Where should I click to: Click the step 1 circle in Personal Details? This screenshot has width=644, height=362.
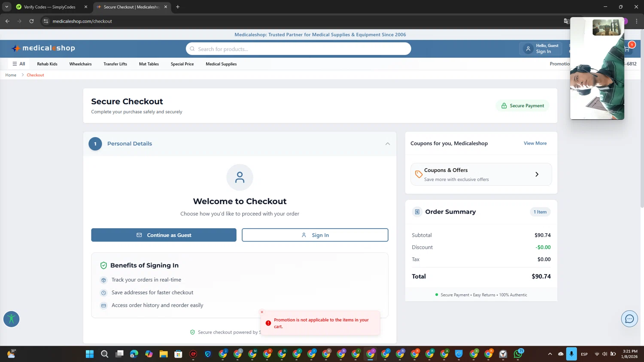point(95,144)
